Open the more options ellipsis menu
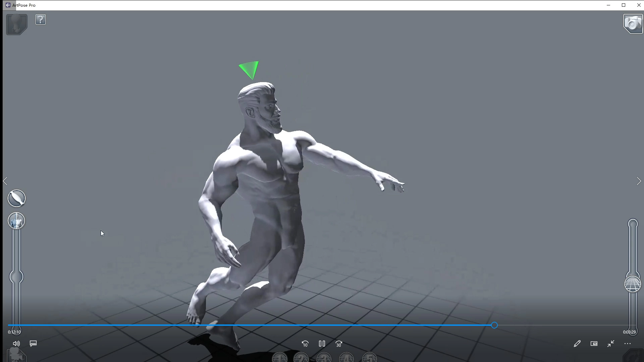 [x=628, y=344]
